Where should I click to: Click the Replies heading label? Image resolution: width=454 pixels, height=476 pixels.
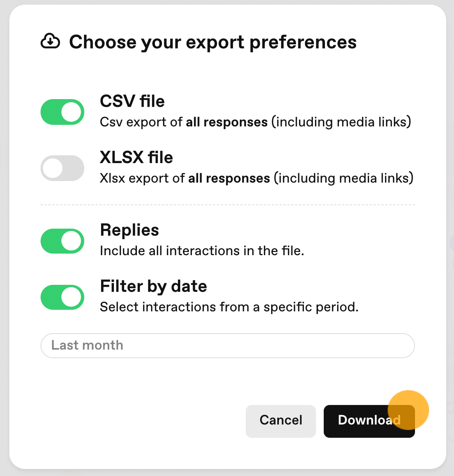coord(129,230)
